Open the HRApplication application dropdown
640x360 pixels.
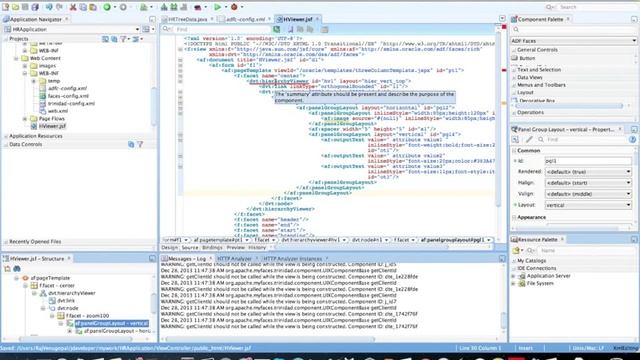tap(137, 29)
